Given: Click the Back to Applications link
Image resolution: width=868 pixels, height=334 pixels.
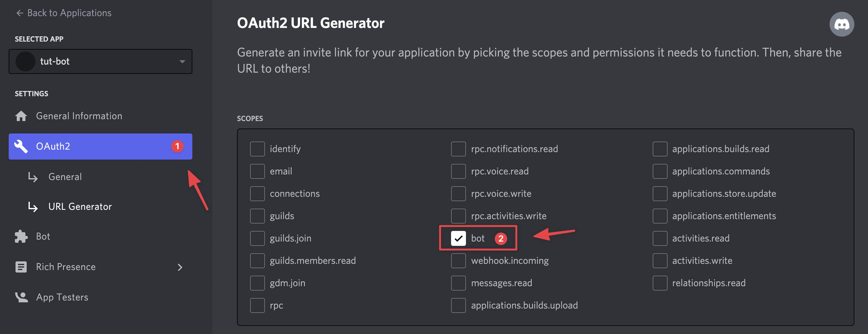Looking at the screenshot, I should pos(69,13).
